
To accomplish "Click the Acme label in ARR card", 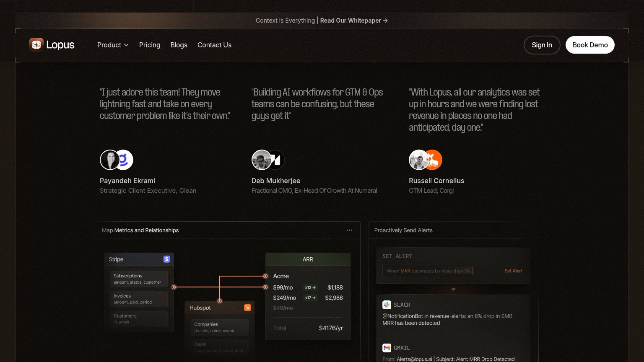I will pyautogui.click(x=281, y=276).
